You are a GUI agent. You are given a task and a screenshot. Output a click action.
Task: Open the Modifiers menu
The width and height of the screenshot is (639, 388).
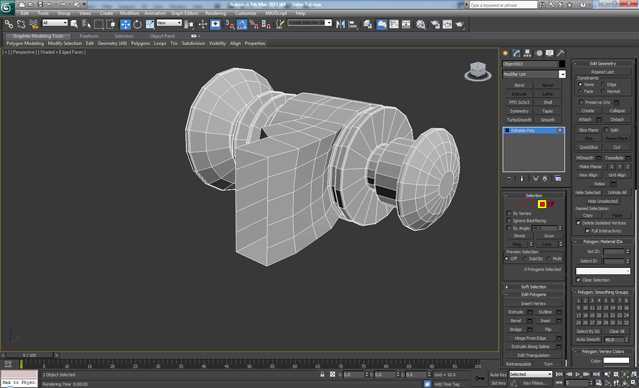point(130,13)
